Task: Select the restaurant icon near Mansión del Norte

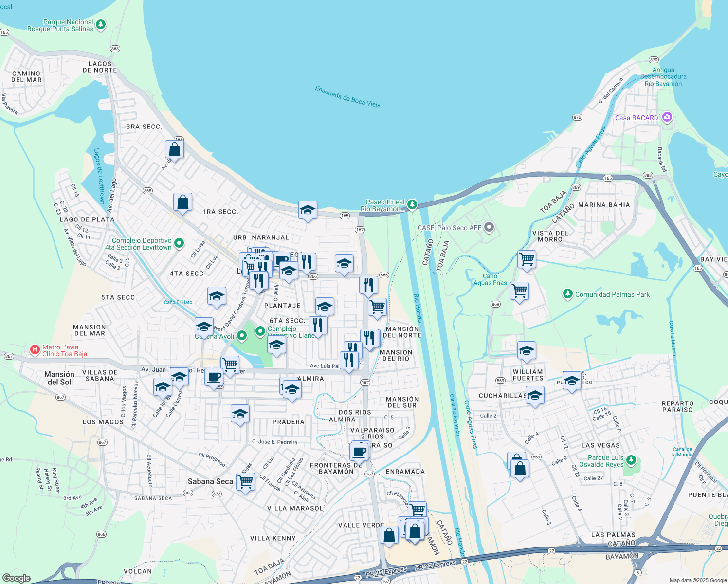Action: tap(370, 338)
